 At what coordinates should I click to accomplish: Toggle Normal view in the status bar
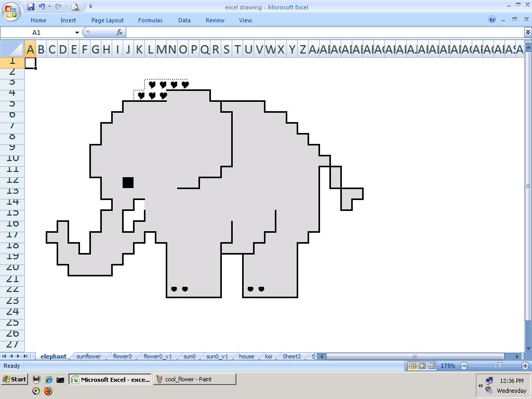coord(411,366)
